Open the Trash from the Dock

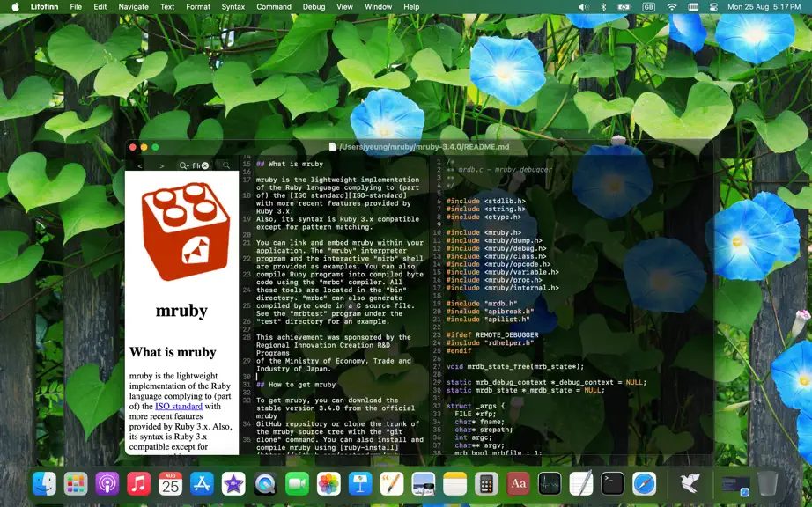click(767, 484)
